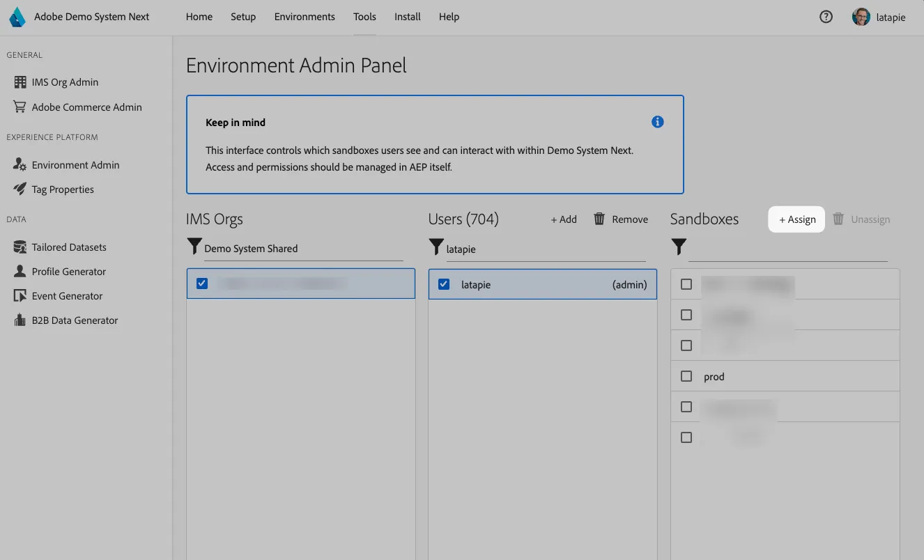Screen dimensions: 924x560
Task: Click the B2B Data Generator icon
Action: point(20,320)
